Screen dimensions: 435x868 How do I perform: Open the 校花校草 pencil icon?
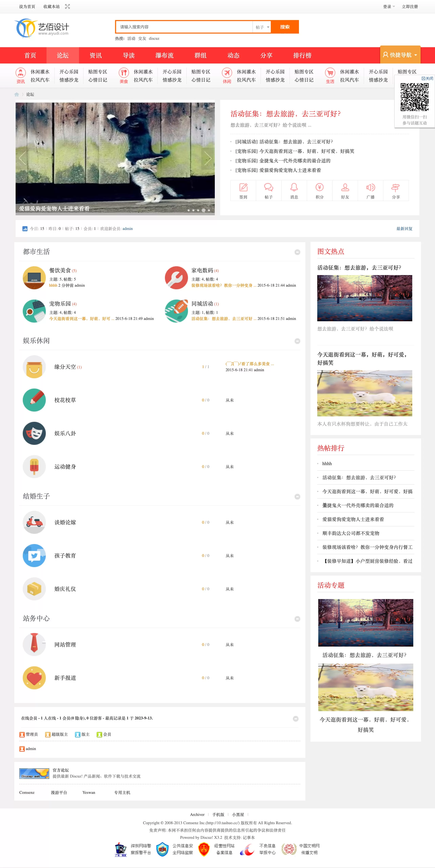pos(34,400)
